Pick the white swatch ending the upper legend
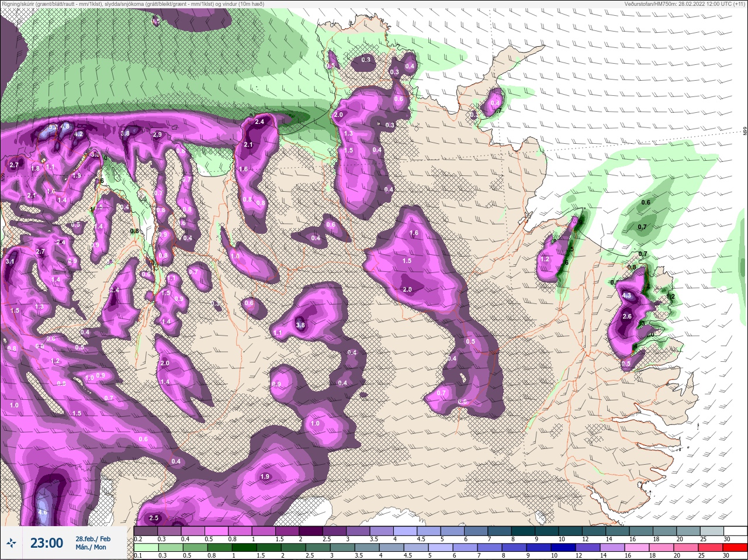The width and height of the screenshot is (748, 560). pyautogui.click(x=735, y=531)
